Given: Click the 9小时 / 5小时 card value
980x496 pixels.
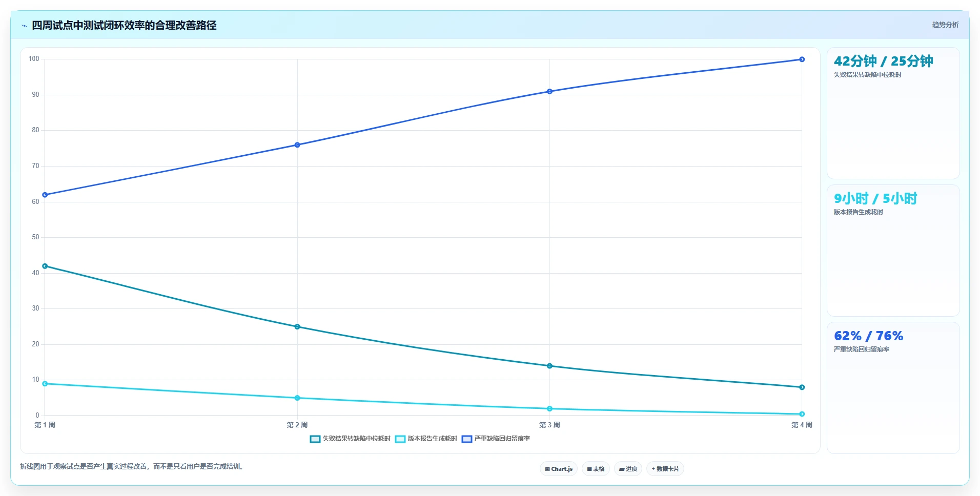Looking at the screenshot, I should point(875,198).
